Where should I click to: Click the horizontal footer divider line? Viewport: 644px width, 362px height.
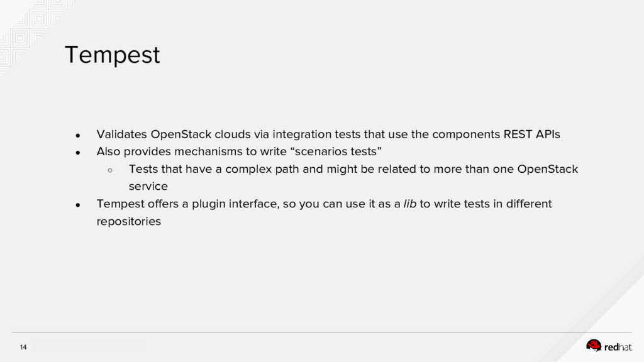coord(322,332)
